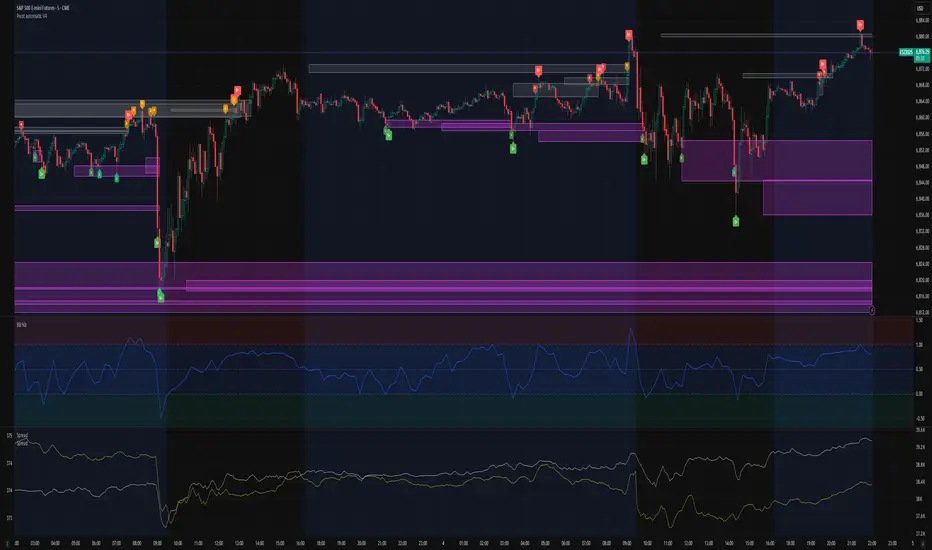The image size is (932, 550).
Task: Click the small circle icon at main pane's bottom-right corner
Action: tap(872, 310)
